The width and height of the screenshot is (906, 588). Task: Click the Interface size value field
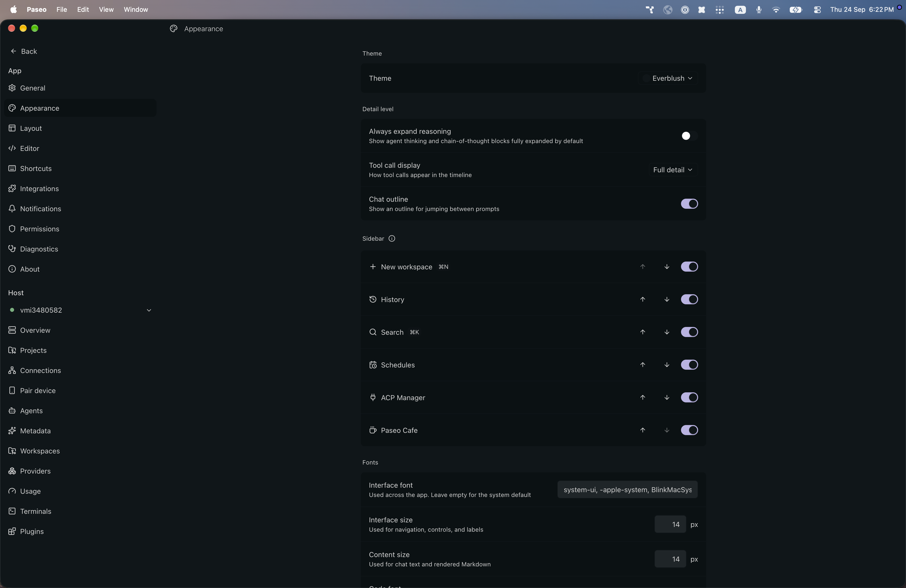[x=670, y=524]
